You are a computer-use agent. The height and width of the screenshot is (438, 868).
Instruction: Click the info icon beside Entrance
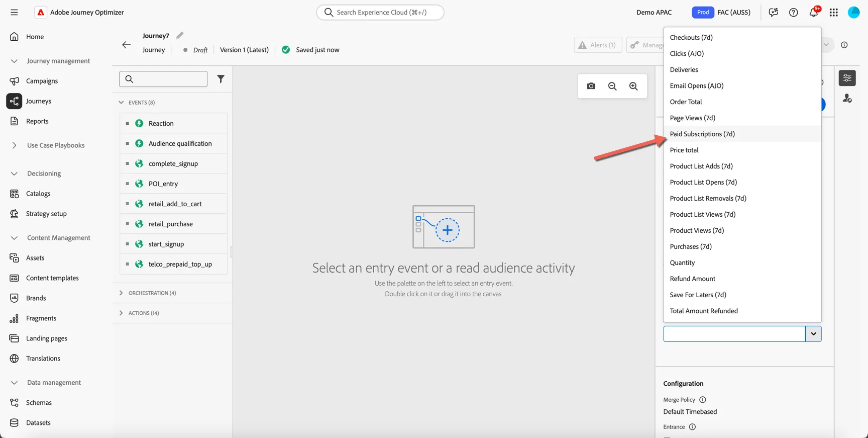pos(692,427)
